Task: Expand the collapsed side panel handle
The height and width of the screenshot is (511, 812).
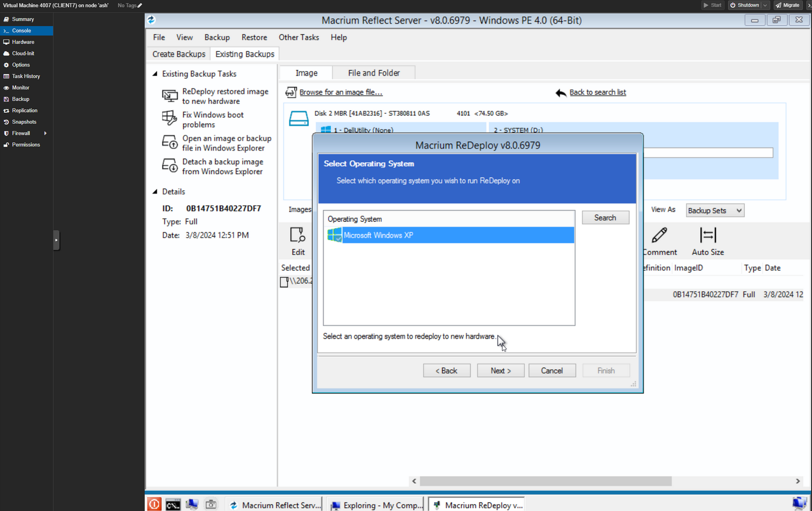Action: click(x=56, y=240)
